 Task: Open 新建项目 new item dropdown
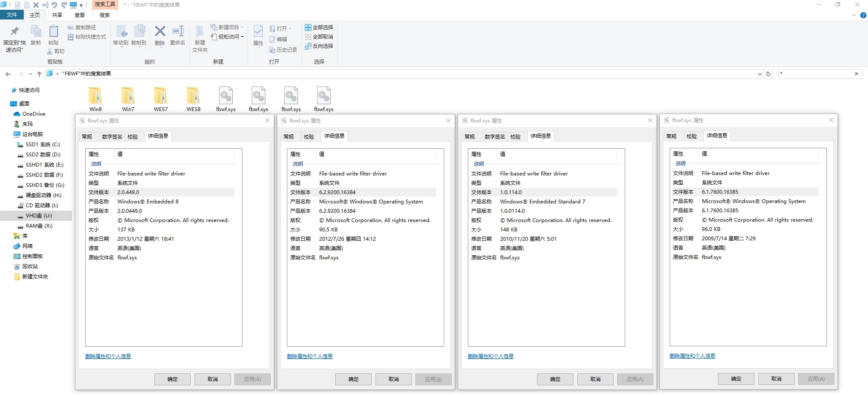[x=227, y=28]
